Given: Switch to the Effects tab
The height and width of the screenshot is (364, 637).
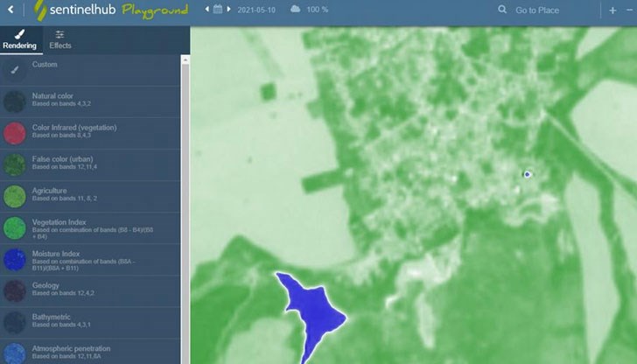Looking at the screenshot, I should 60,39.
